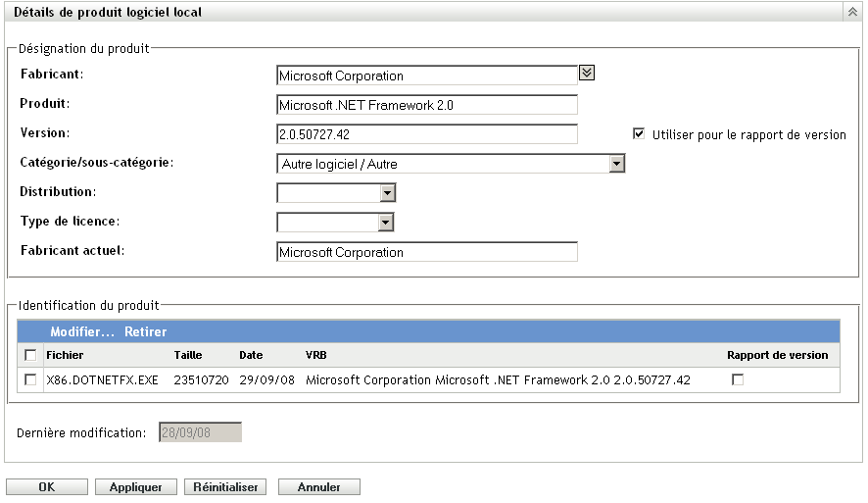
Task: Click the Appliquer button
Action: [x=136, y=486]
